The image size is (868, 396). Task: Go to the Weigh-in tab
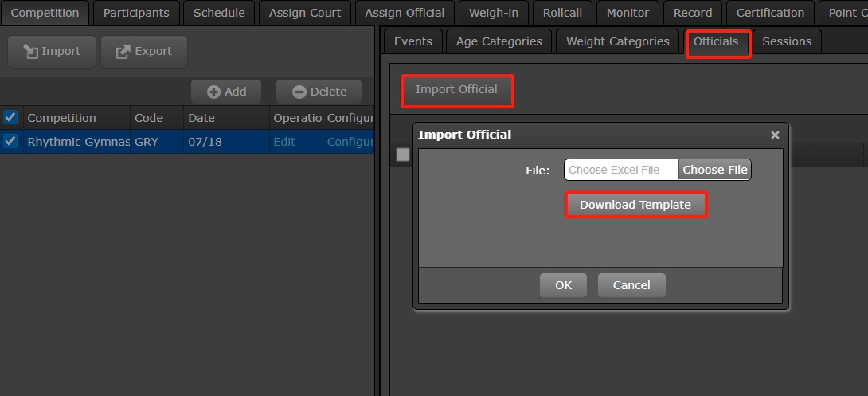(x=494, y=13)
